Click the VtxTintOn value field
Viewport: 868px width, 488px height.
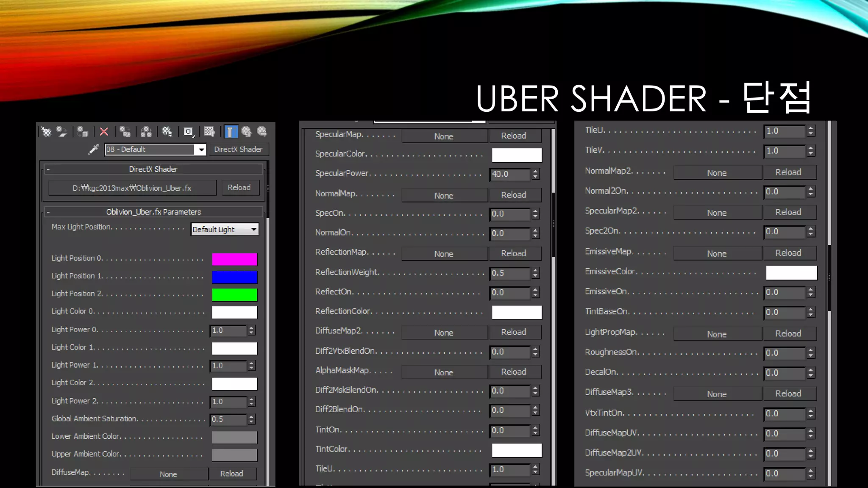pos(785,413)
